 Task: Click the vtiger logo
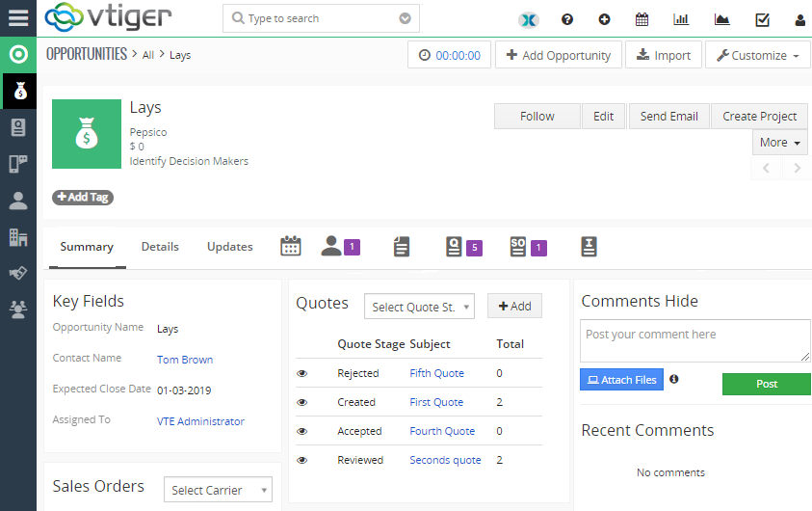tap(108, 17)
